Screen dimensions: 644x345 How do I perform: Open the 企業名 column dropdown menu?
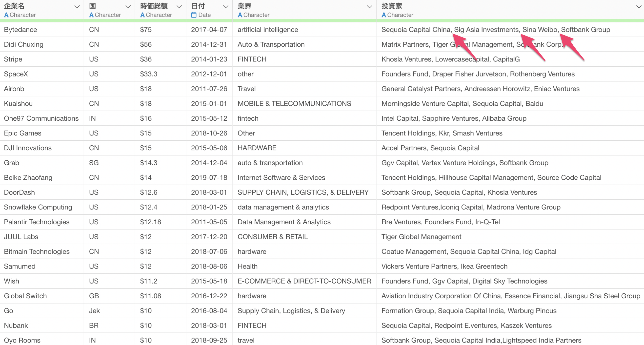(77, 7)
